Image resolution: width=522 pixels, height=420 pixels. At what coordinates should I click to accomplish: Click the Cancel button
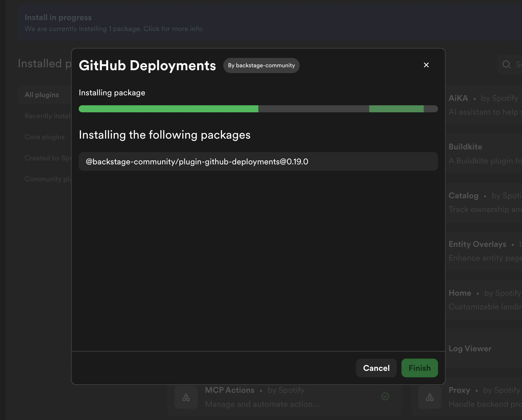click(376, 368)
